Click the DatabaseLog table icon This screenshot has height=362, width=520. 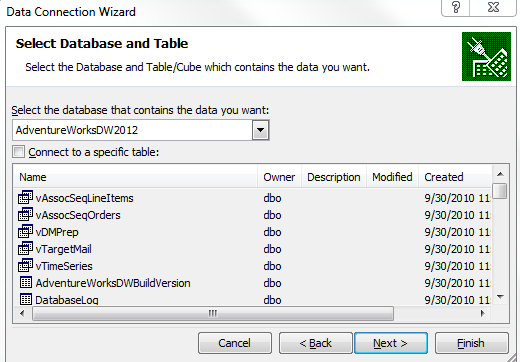(26, 299)
